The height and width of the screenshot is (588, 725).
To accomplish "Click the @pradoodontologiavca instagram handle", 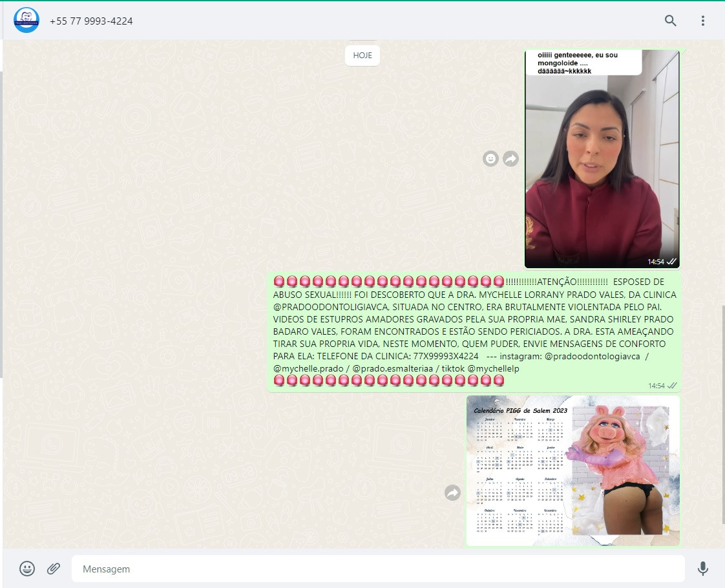I will click(x=593, y=357).
